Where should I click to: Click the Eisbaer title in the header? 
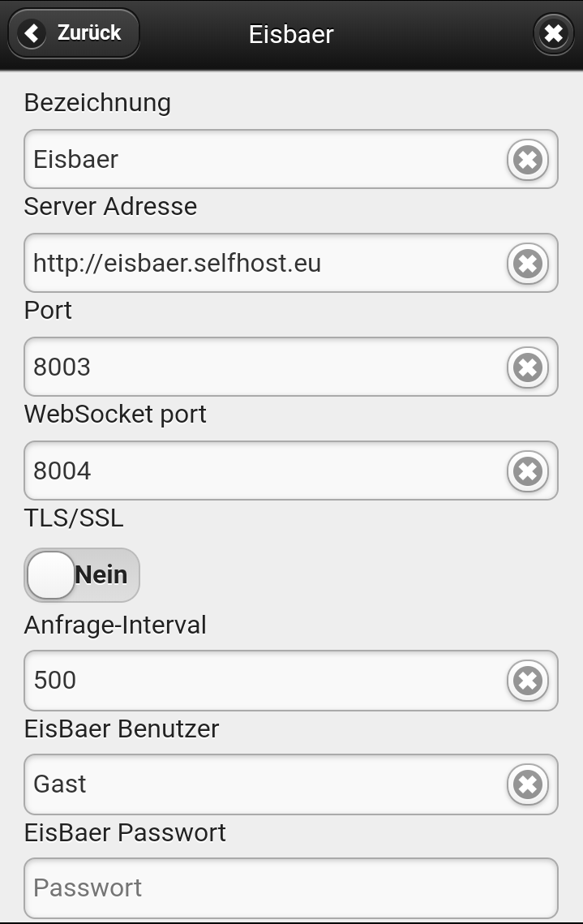click(291, 34)
